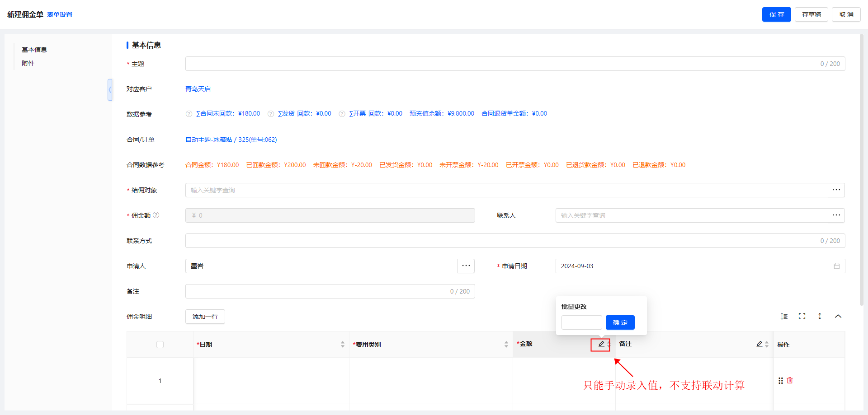Click help icon beside ∑合同未回款
The height and width of the screenshot is (415, 868).
point(189,114)
